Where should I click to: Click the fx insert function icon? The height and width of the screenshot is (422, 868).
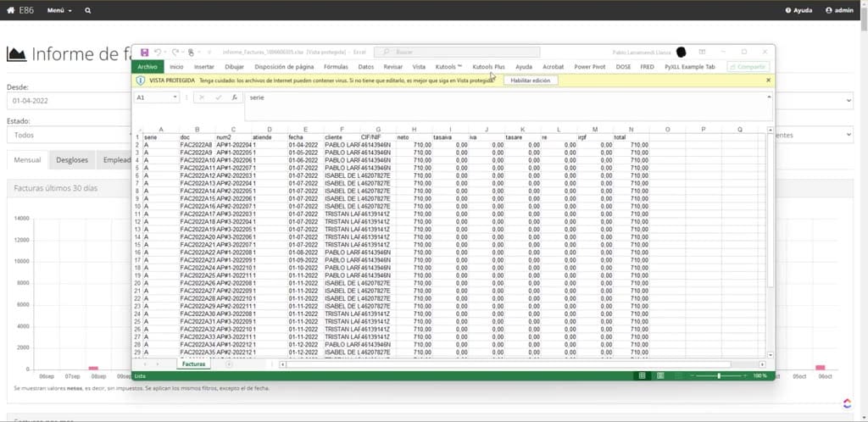tap(235, 97)
